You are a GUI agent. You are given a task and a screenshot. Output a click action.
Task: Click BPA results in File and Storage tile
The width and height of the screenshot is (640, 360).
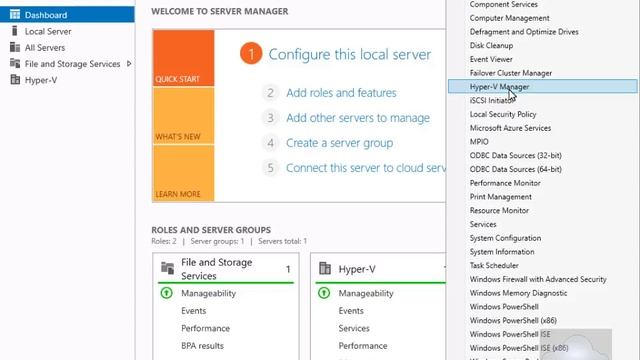click(202, 346)
